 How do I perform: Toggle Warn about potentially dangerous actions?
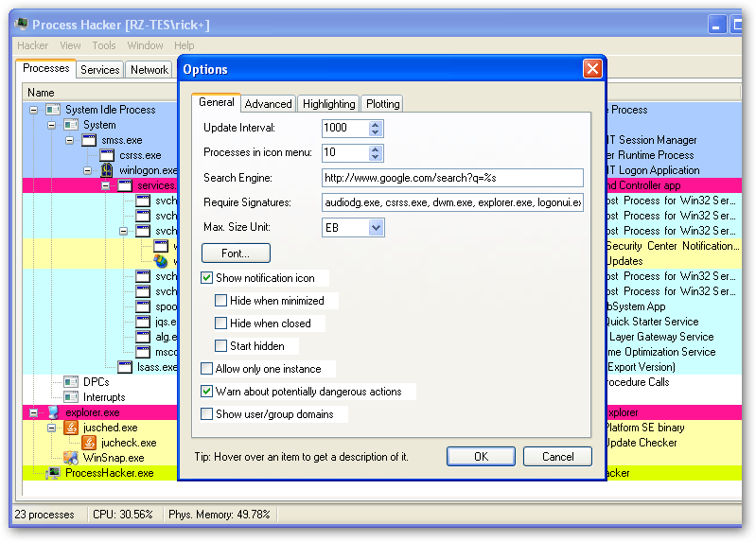pos(207,391)
